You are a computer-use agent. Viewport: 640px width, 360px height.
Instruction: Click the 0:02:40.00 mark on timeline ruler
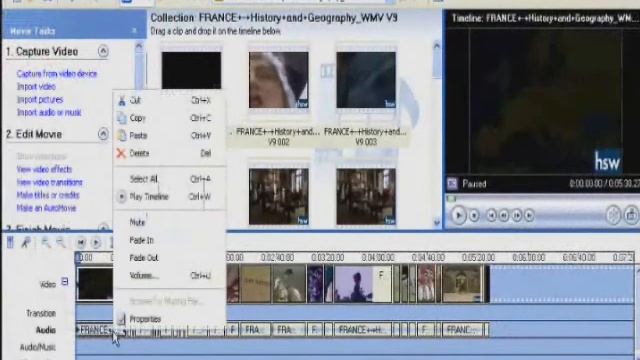coord(277,258)
